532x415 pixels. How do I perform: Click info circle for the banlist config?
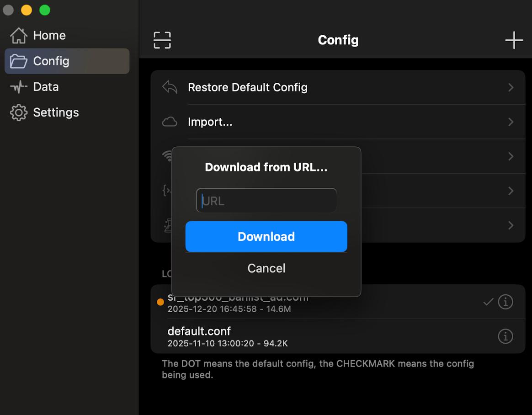[x=505, y=302]
